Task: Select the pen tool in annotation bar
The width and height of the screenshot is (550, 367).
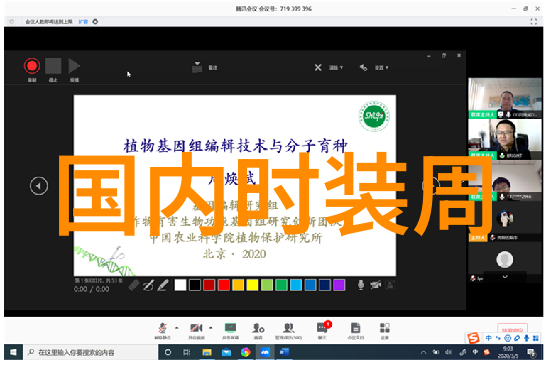Action: (148, 286)
